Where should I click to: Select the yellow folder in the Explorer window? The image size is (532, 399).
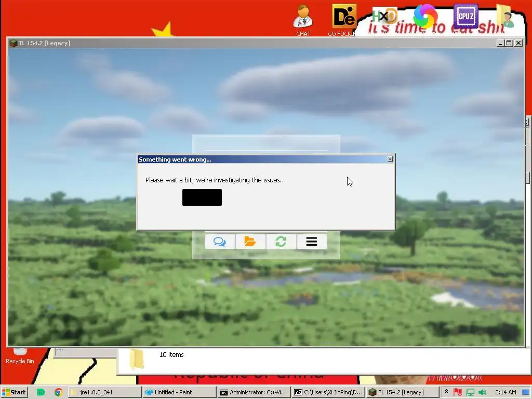point(137,360)
